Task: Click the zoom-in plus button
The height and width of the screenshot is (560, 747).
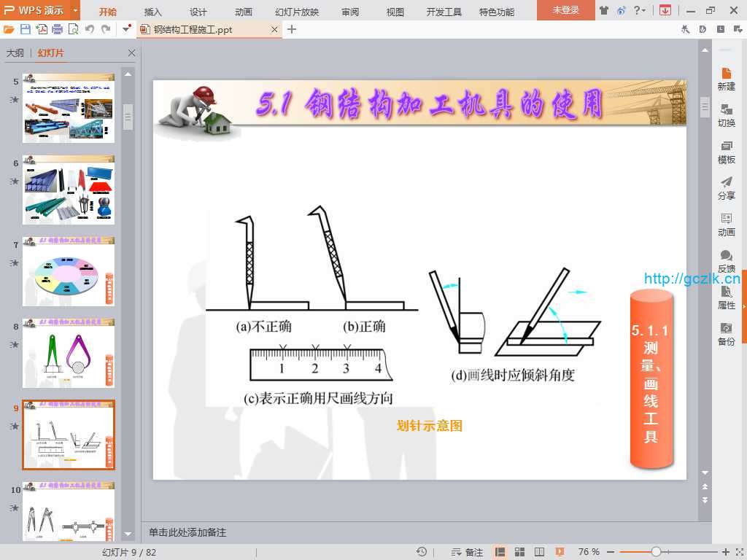Action: pos(725,552)
